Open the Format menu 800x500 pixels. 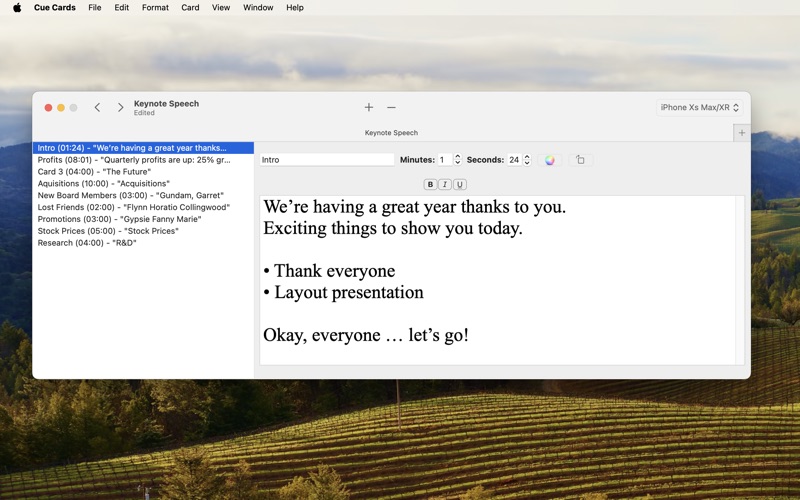coord(155,8)
